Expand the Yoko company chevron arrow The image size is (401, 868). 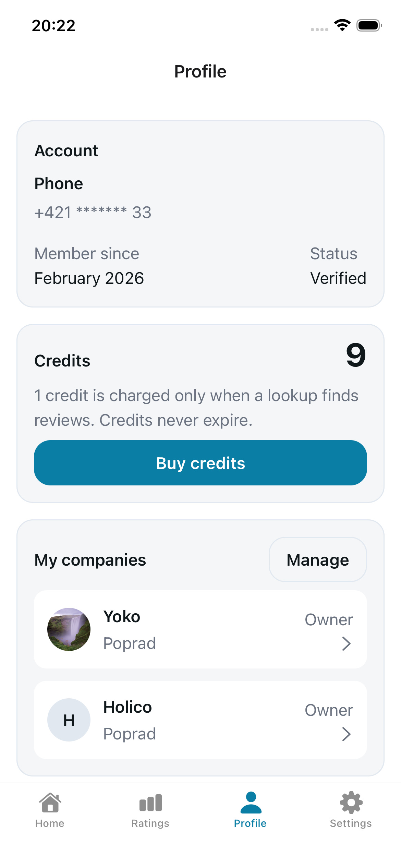tap(346, 644)
